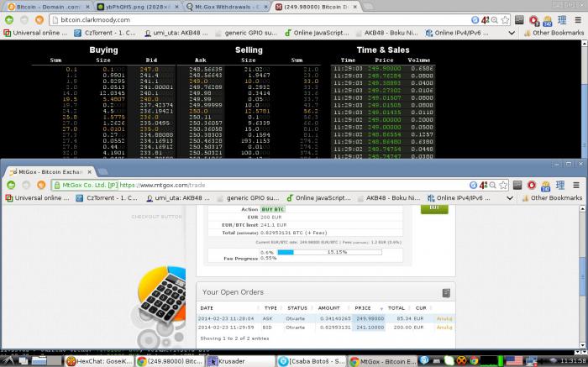Sort open orders by the TOTAL column
Viewport: 588px width, 367px height.
pos(396,308)
